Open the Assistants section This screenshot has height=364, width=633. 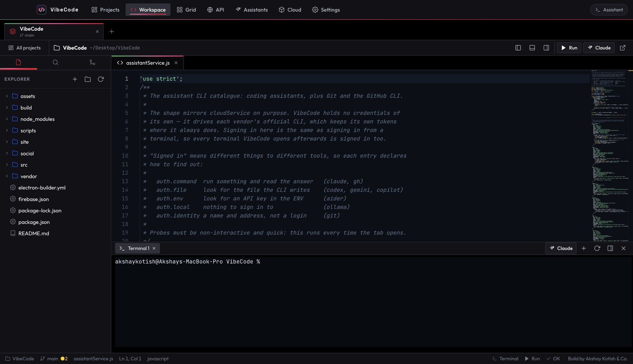[x=252, y=10]
